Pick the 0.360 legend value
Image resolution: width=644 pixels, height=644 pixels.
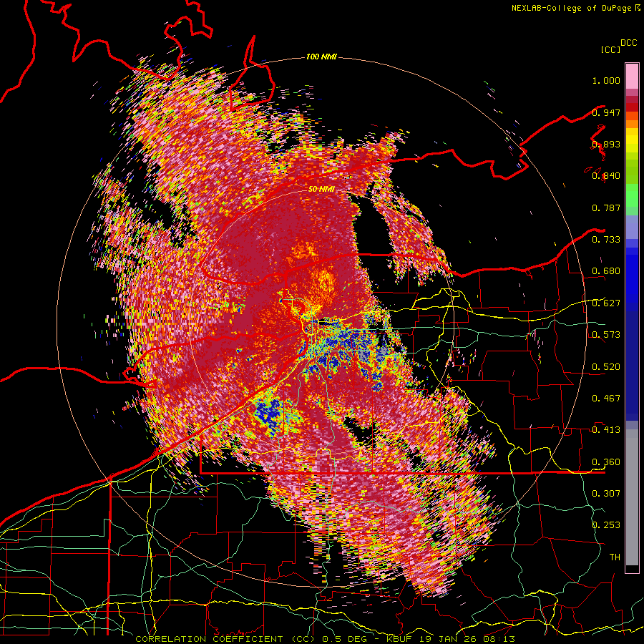[x=606, y=462]
